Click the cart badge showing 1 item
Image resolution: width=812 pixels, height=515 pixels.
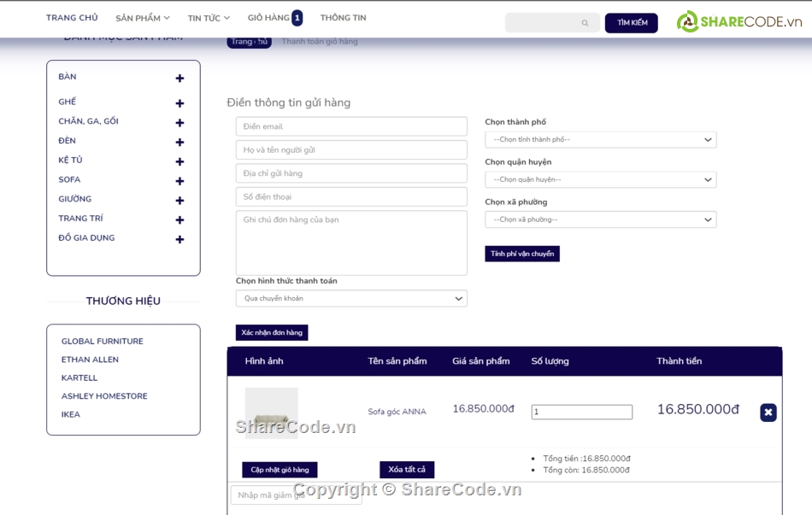tap(297, 16)
